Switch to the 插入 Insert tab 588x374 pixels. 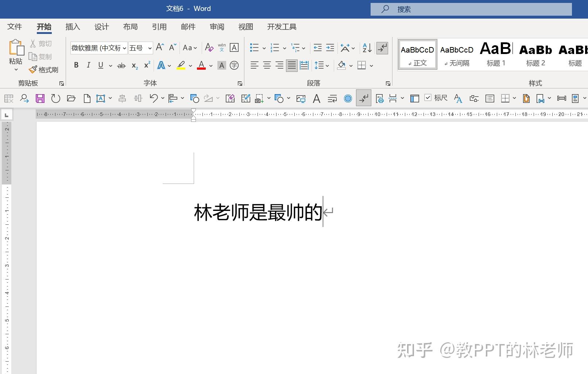(x=73, y=27)
